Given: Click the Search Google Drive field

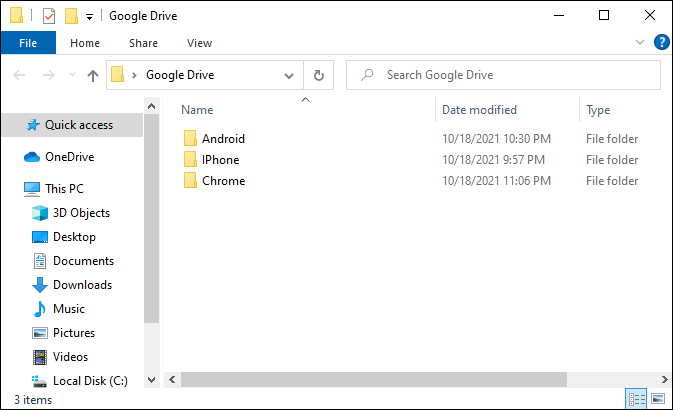Looking at the screenshot, I should click(503, 75).
